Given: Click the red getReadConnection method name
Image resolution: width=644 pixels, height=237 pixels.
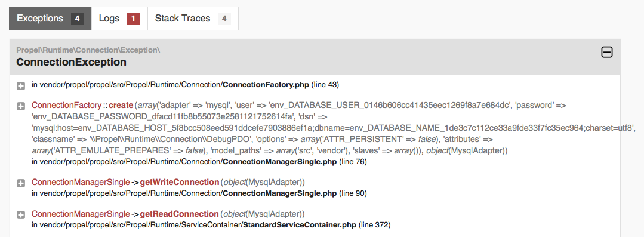Looking at the screenshot, I should click(179, 214).
